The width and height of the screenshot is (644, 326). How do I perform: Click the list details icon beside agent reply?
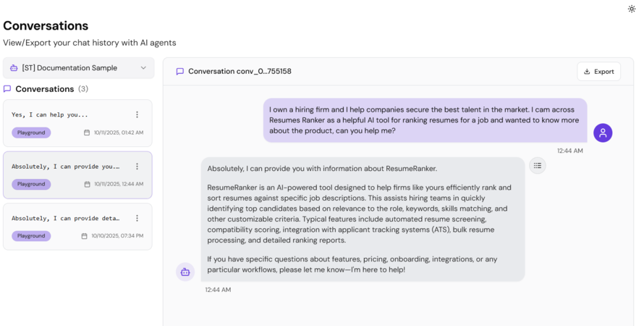[x=537, y=166]
